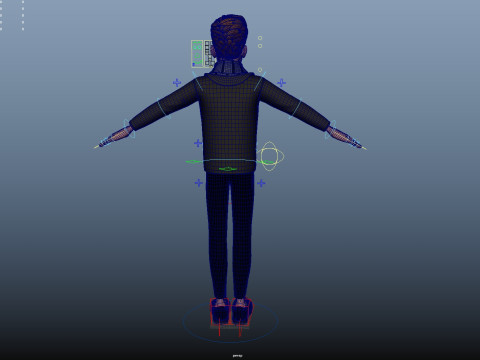
Task: Select cyan elbow ring on character's right arm
Action: pyautogui.click(x=295, y=108)
